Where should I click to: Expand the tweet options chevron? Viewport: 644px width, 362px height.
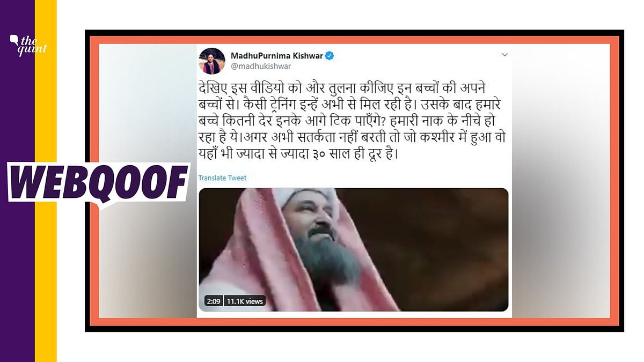(x=504, y=55)
